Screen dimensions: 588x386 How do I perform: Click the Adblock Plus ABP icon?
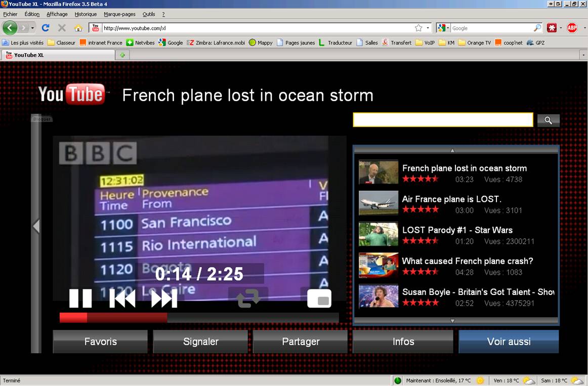click(x=572, y=28)
